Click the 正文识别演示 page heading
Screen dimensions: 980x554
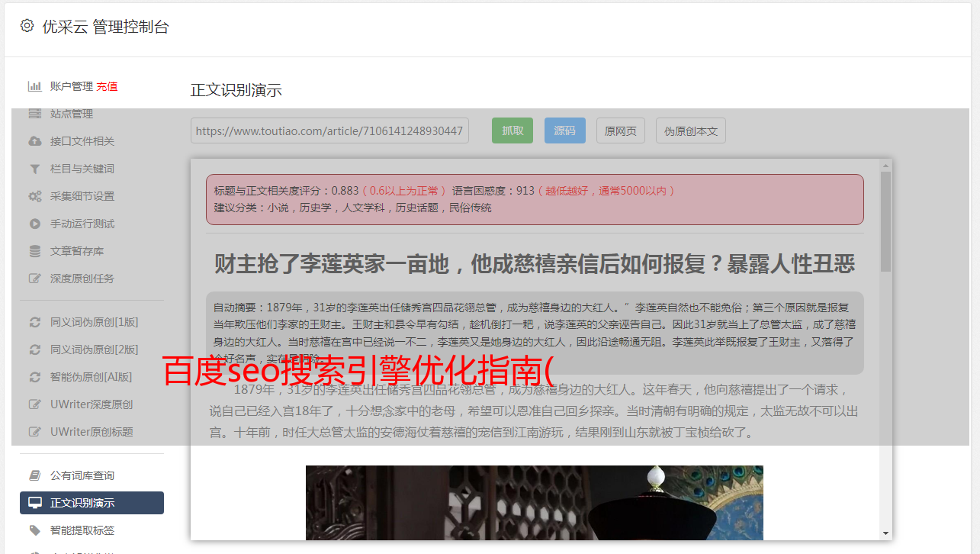point(236,90)
